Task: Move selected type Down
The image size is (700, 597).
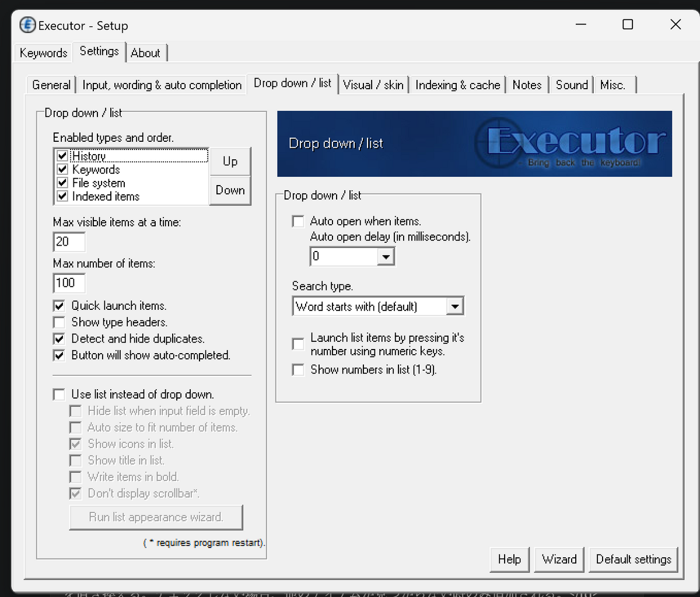Action: point(230,190)
